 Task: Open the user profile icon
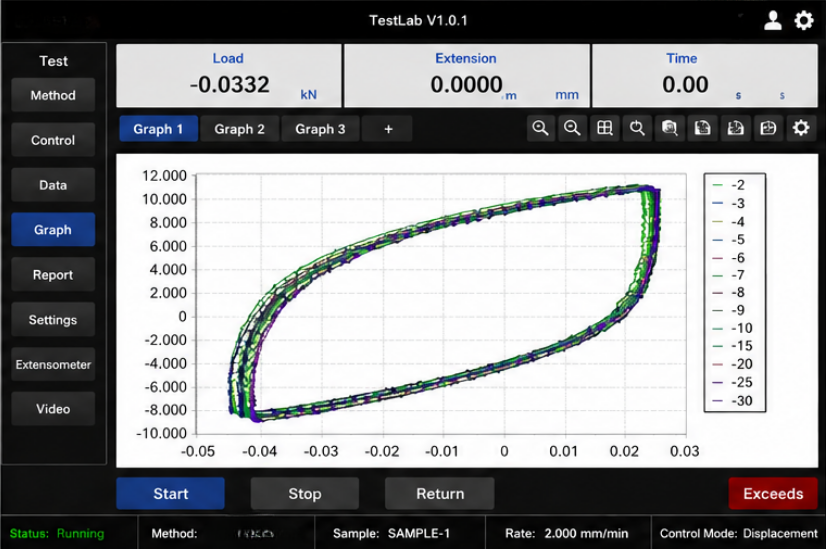point(773,21)
